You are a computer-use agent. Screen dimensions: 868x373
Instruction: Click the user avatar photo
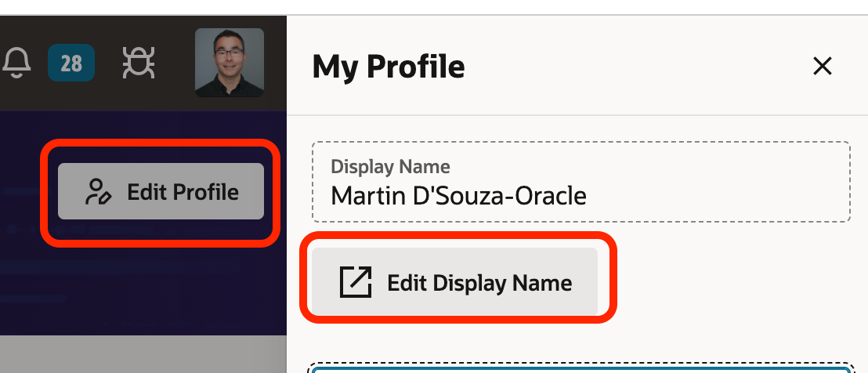230,63
